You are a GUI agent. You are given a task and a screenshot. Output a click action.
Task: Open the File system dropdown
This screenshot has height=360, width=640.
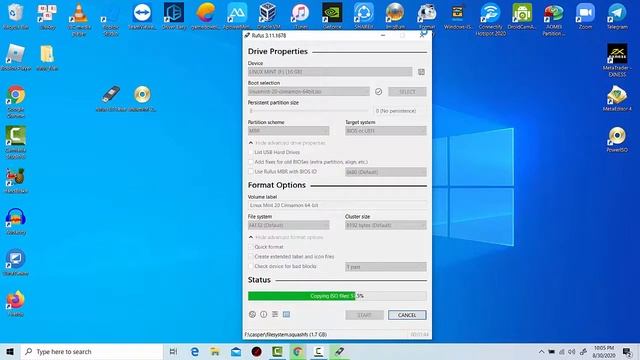[x=289, y=225]
